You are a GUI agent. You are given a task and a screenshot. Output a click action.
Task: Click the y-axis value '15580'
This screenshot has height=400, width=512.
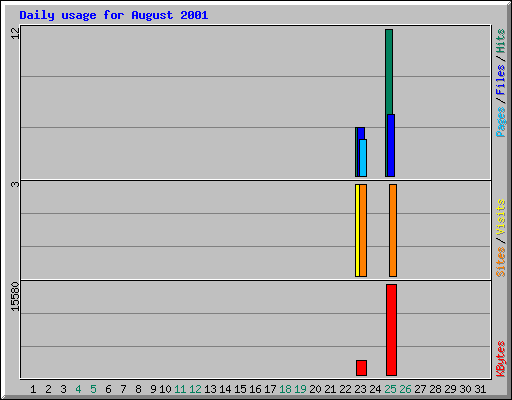click(x=15, y=297)
